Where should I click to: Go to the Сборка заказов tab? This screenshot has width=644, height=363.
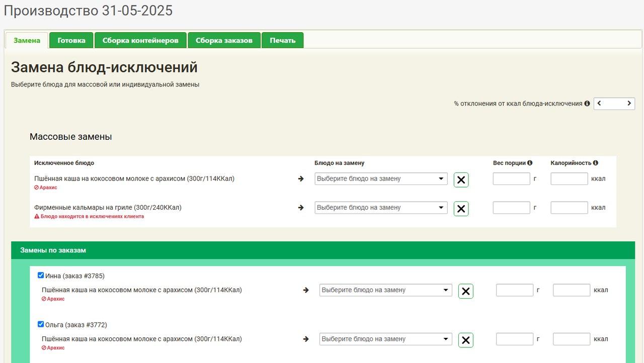(x=224, y=40)
